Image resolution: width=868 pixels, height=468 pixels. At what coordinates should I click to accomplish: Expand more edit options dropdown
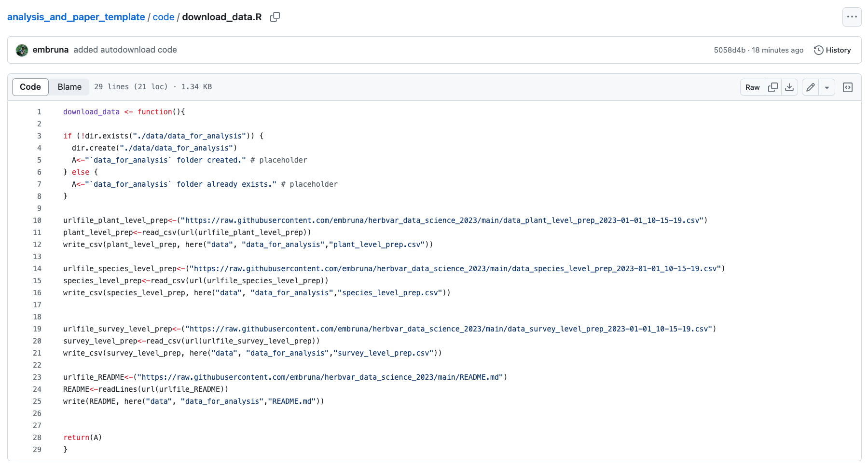click(827, 87)
